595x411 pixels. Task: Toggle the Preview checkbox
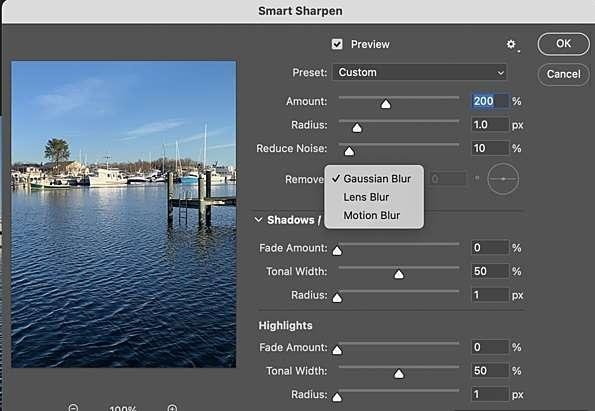337,44
